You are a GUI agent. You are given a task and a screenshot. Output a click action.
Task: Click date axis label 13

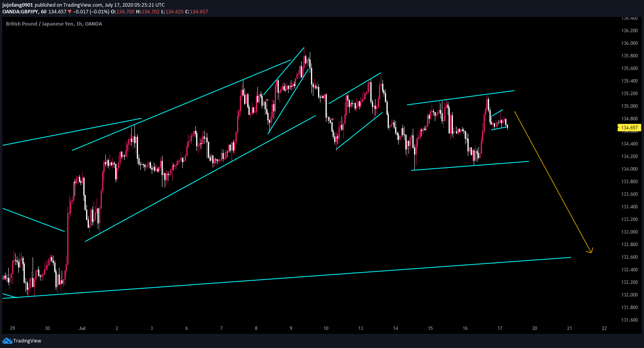pos(361,328)
